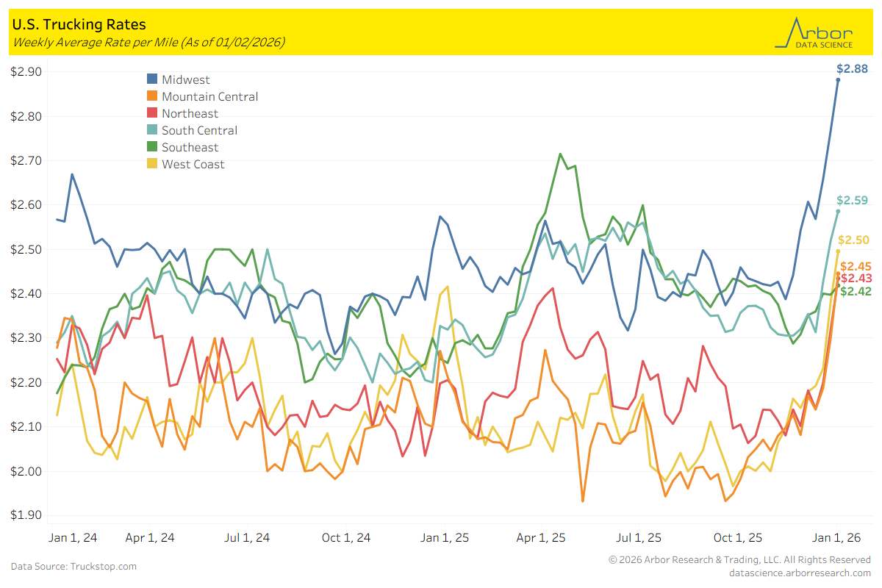This screenshot has height=588, width=882.
Task: Click the Midwest blue legend swatch
Action: [152, 79]
